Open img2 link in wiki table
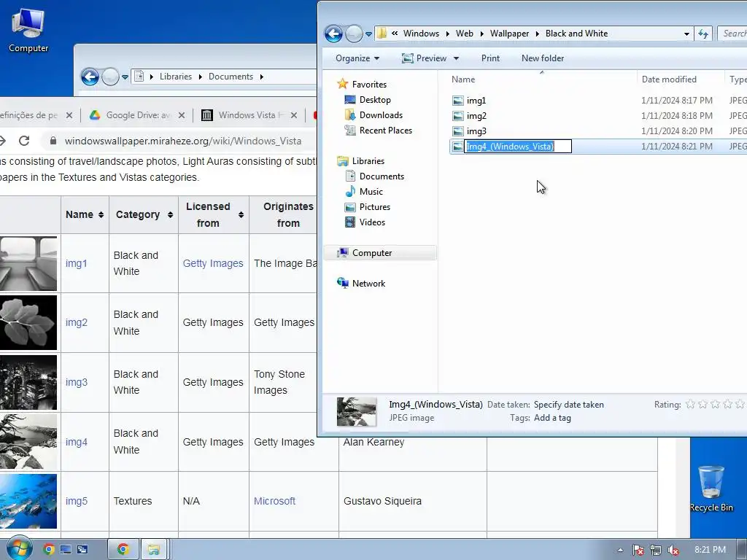747x560 pixels. 76,322
